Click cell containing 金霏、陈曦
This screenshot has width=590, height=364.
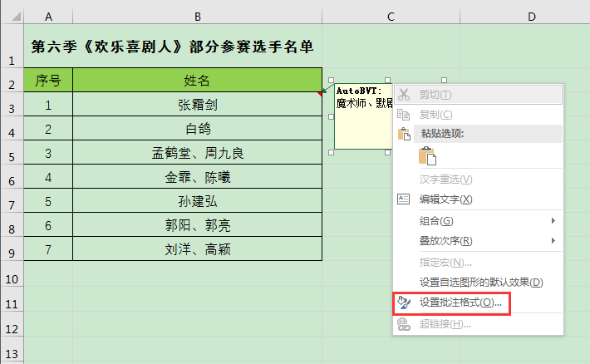pos(197,176)
